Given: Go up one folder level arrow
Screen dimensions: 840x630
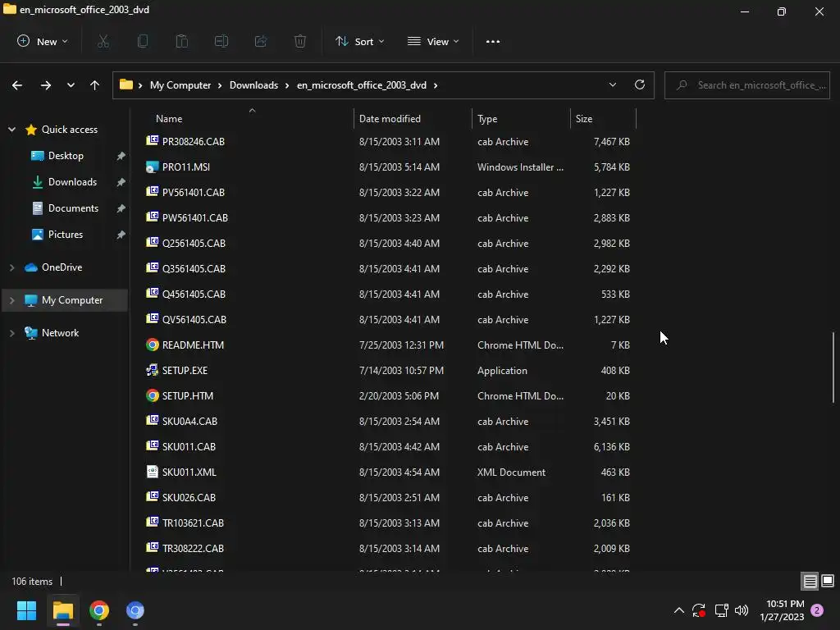Looking at the screenshot, I should [x=95, y=85].
